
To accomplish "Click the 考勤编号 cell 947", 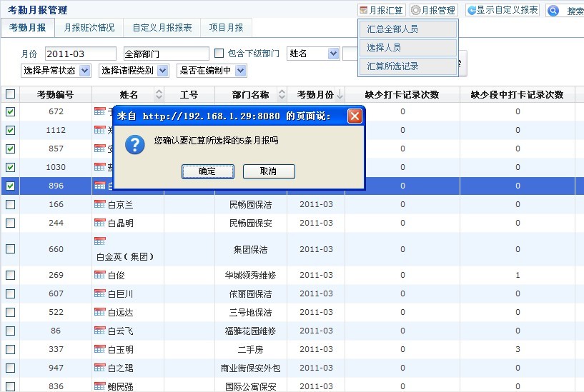I will click(x=56, y=368).
